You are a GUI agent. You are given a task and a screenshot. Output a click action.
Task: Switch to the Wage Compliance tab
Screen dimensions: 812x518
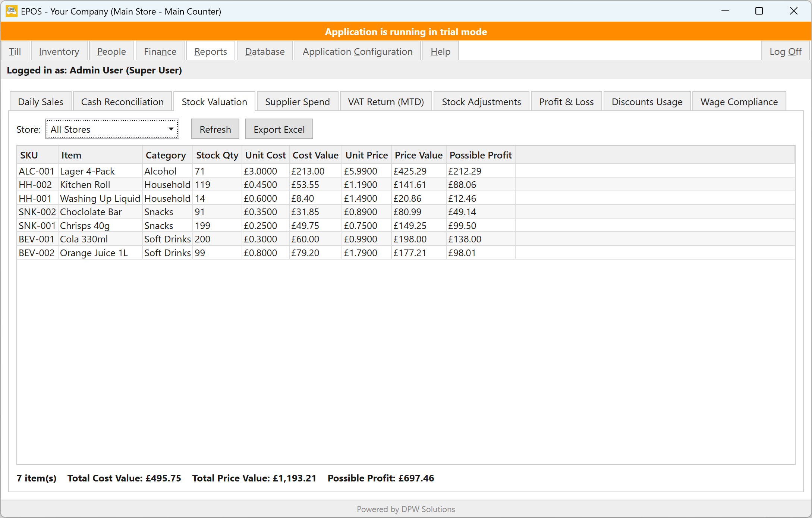(x=739, y=102)
